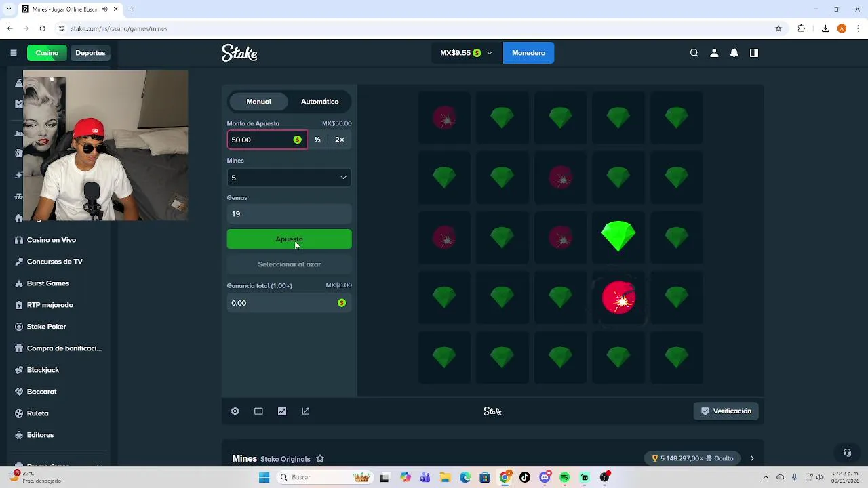Click the 5.148.297,00× max payout text
Viewport: 868px width, 488px height.
coord(682,459)
